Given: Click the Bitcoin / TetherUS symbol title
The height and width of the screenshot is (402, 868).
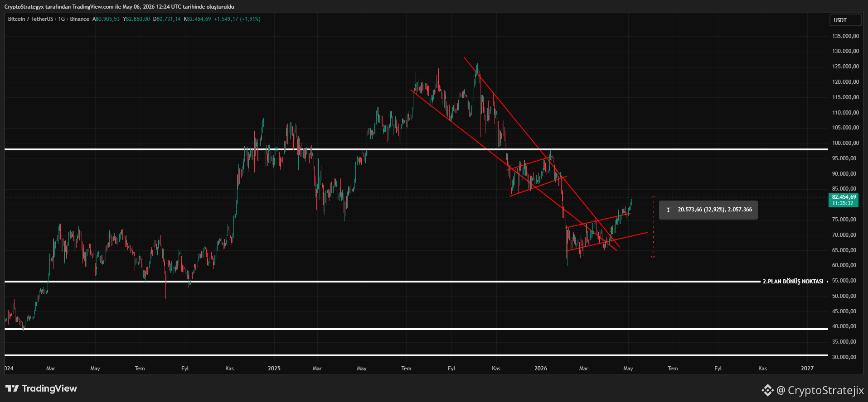Looking at the screenshot, I should pos(30,19).
